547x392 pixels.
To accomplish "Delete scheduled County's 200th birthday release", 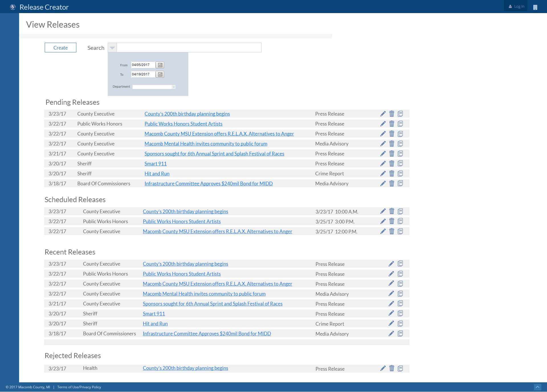I will [392, 211].
